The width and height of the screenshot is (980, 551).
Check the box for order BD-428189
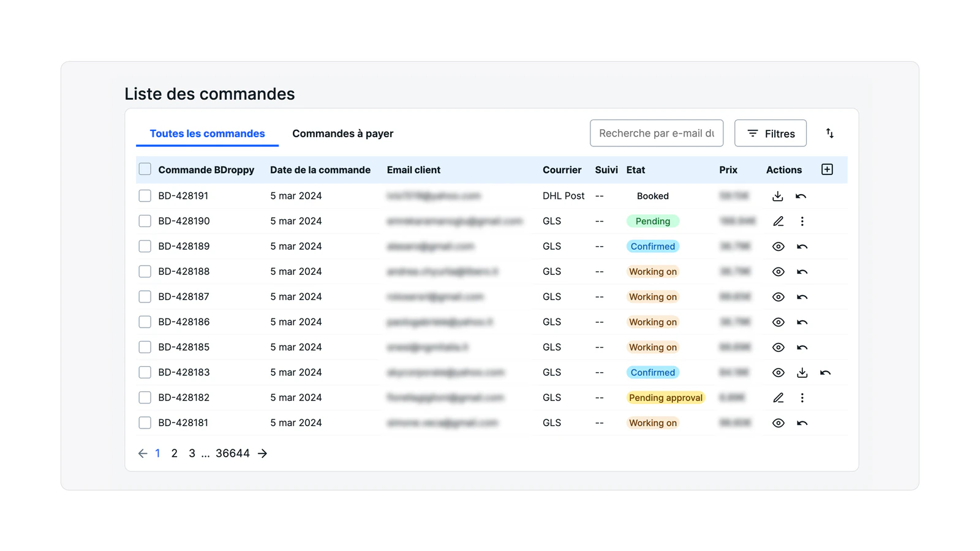pos(145,246)
